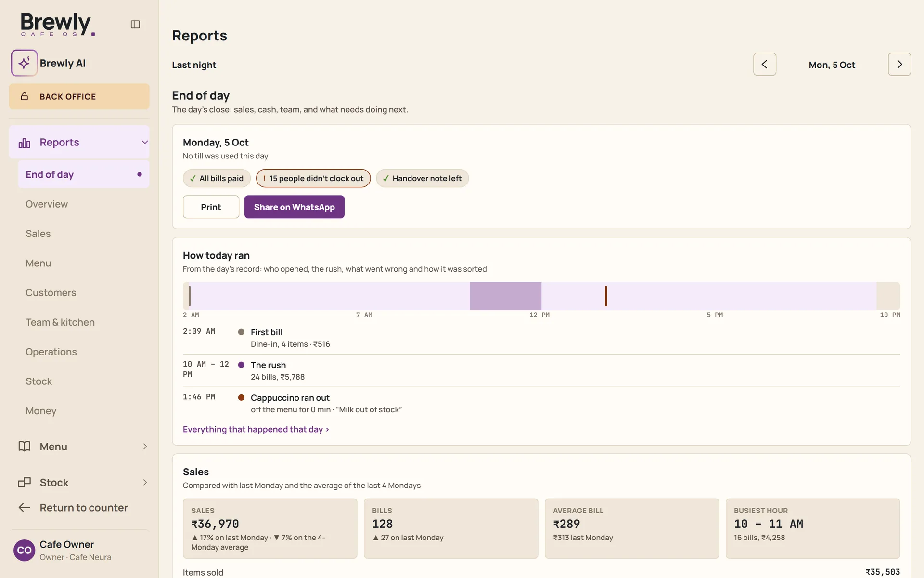Click the Back Office lock icon

coord(25,97)
